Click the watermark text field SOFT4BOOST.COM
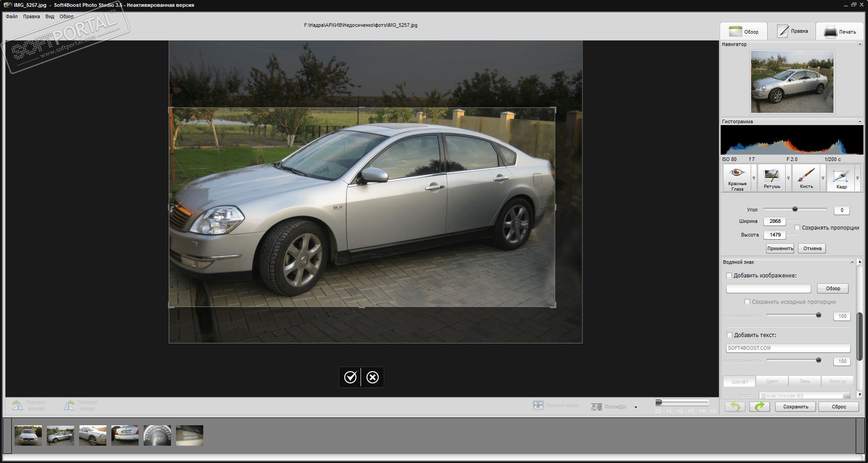 click(x=788, y=348)
